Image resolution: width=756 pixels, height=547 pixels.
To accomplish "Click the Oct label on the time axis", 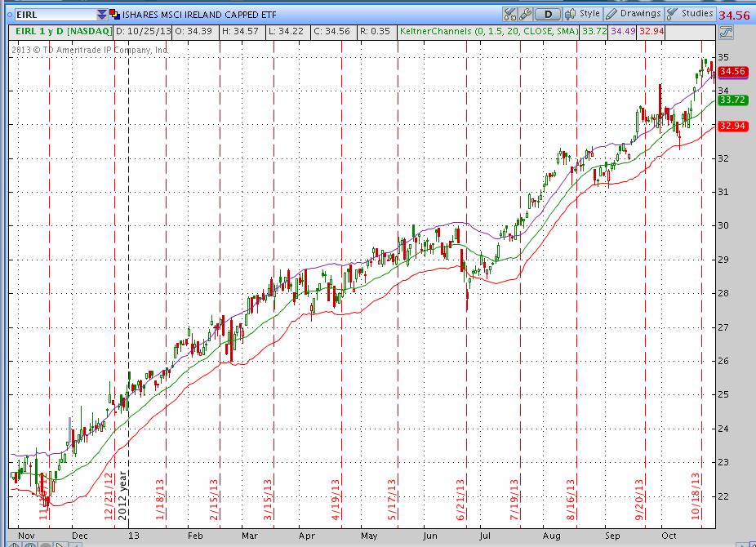I will 669,536.
